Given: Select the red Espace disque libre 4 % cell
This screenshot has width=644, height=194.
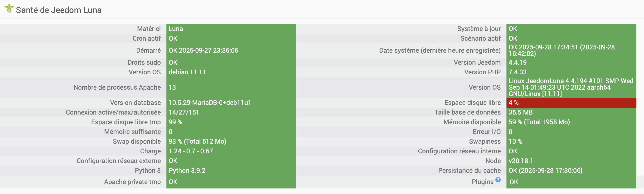Looking at the screenshot, I should click(571, 103).
